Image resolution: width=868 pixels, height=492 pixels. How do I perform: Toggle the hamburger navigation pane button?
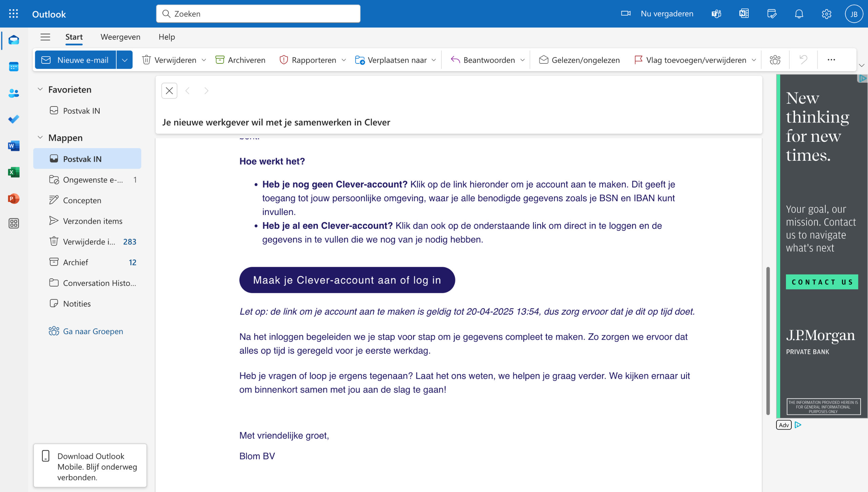(45, 37)
